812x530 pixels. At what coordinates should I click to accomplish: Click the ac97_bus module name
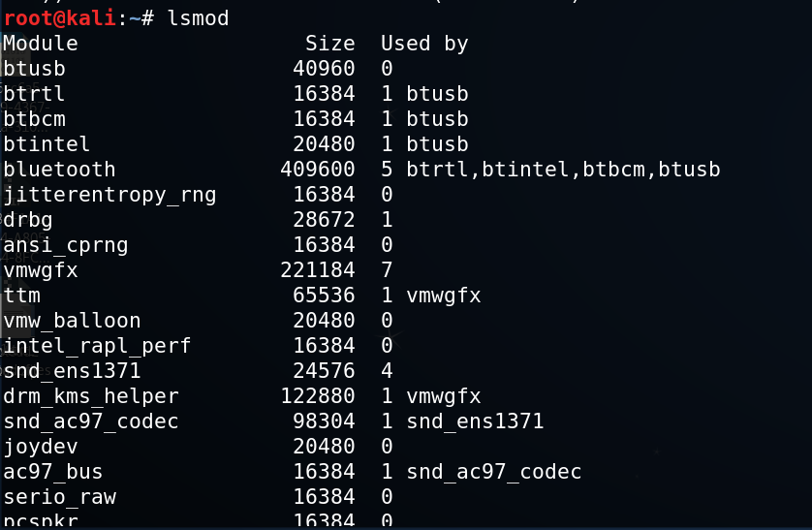coord(53,472)
